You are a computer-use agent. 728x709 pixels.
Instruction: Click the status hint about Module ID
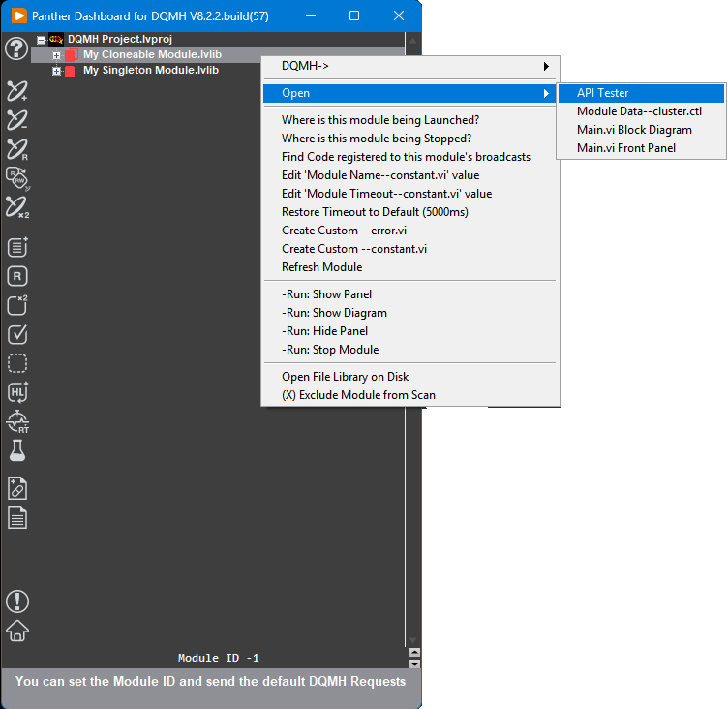point(210,682)
